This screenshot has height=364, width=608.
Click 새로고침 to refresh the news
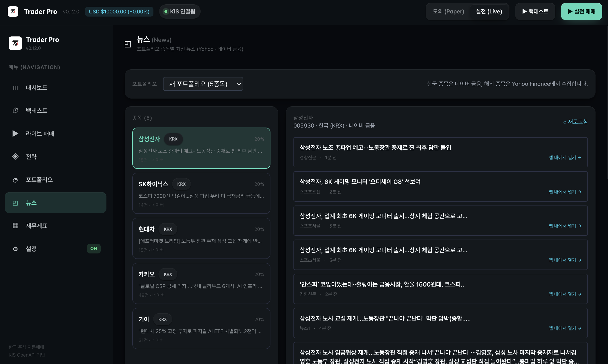[x=575, y=122]
